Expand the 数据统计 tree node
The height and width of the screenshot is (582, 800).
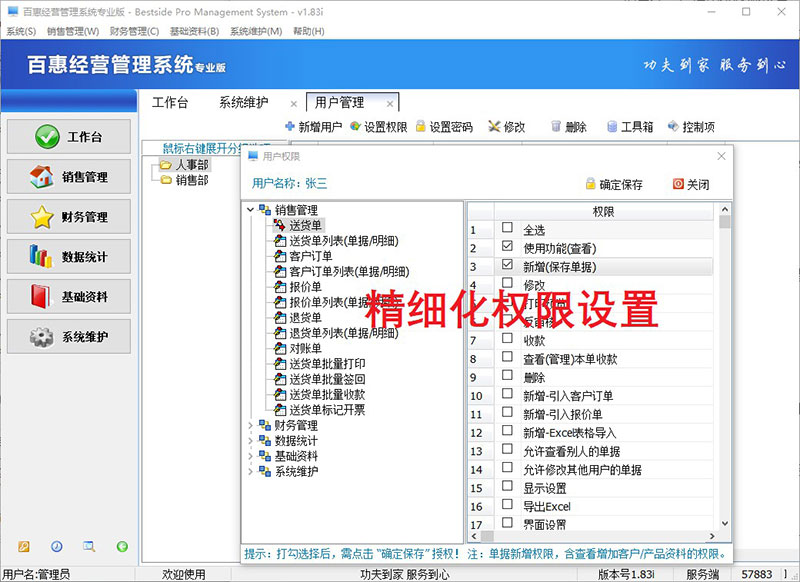(251, 440)
